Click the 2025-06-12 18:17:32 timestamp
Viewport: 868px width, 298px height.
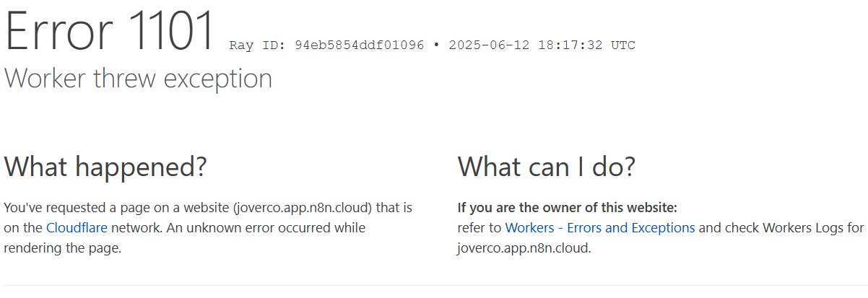[x=526, y=45]
